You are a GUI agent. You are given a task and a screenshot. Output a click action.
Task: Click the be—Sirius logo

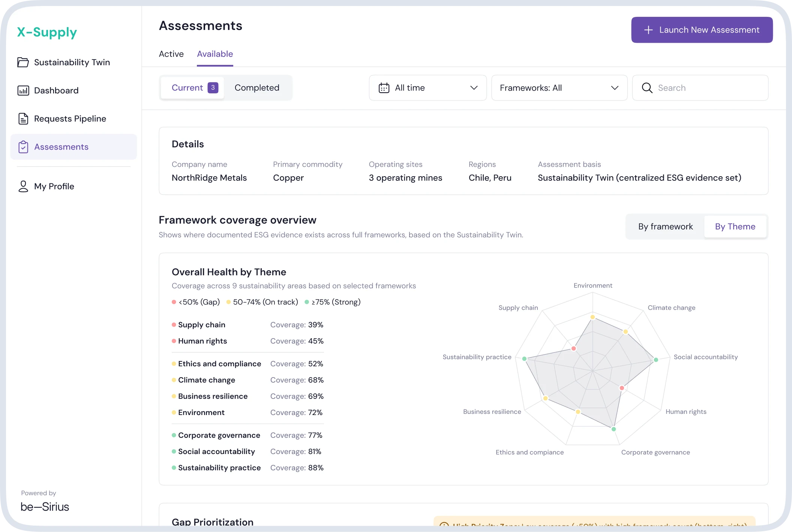45,507
